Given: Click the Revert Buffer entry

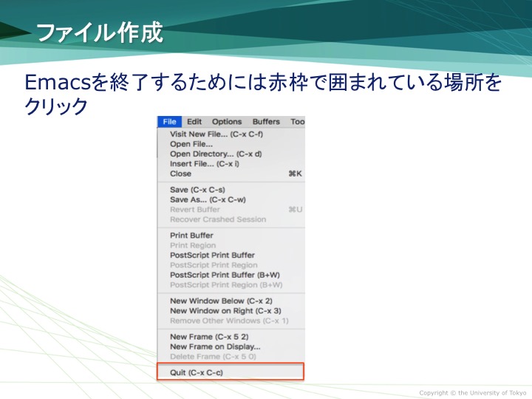Looking at the screenshot, I should (231, 209).
